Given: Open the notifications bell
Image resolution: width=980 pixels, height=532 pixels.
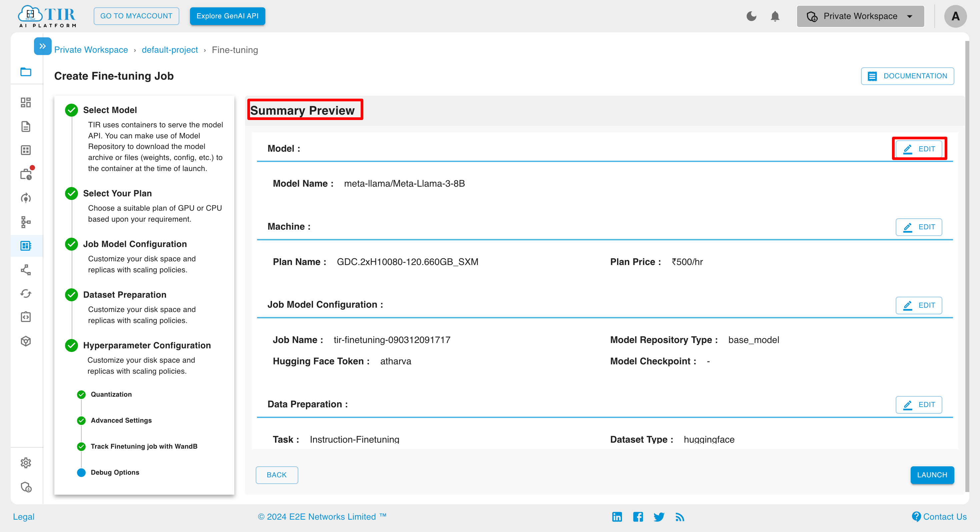Looking at the screenshot, I should 775,16.
